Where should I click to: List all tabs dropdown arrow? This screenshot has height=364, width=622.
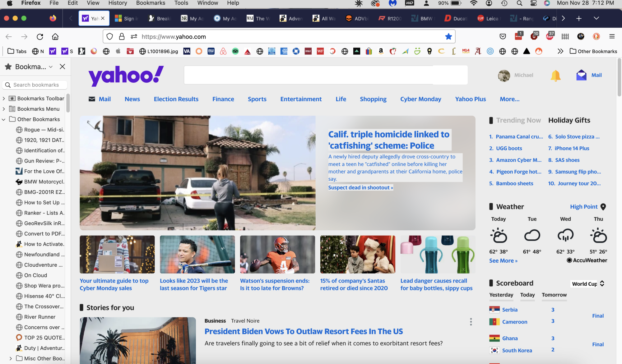pyautogui.click(x=596, y=18)
